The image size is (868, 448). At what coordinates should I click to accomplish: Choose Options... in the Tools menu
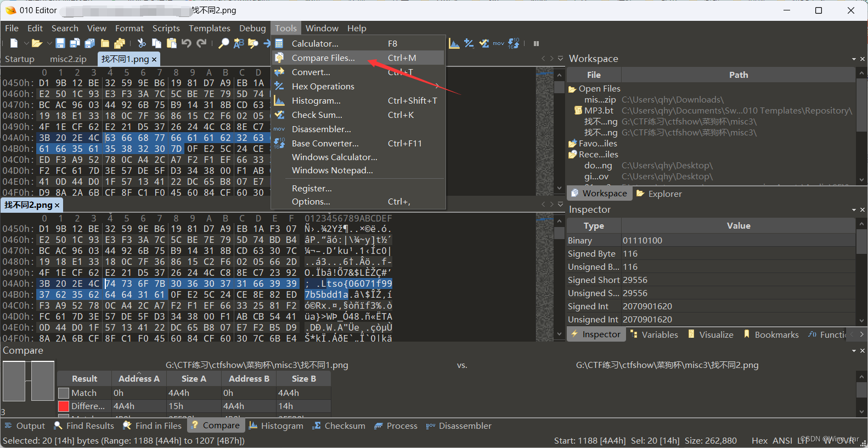[x=358, y=201]
